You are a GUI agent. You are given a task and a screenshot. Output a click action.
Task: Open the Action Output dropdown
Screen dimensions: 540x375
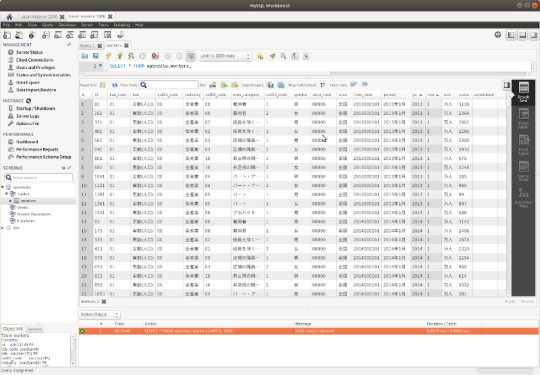[x=100, y=314]
